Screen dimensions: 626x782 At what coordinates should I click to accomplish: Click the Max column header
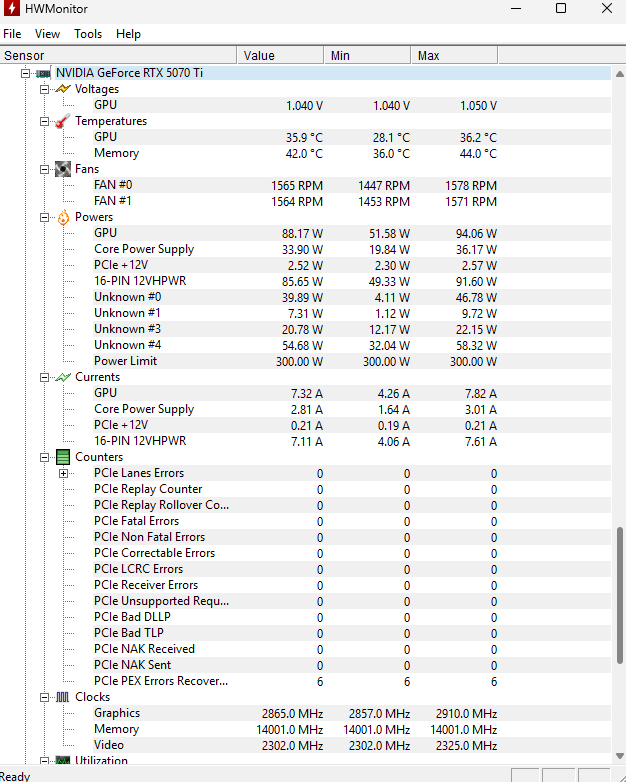pos(454,55)
